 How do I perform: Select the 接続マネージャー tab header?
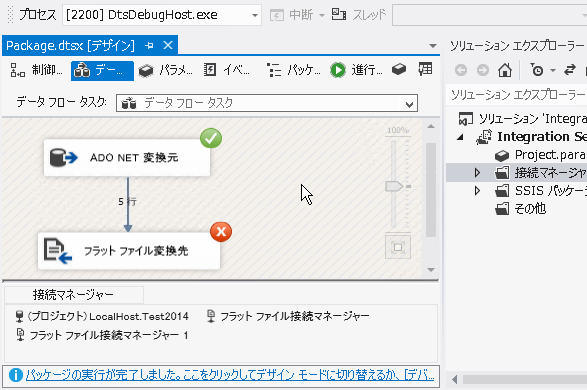pos(73,295)
